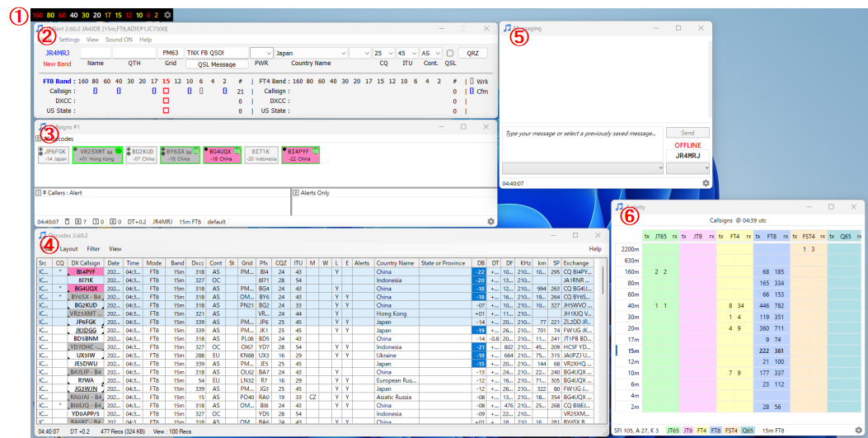Image resolution: width=868 pixels, height=438 pixels.
Task: Click the QSL Message button
Action: 217,64
